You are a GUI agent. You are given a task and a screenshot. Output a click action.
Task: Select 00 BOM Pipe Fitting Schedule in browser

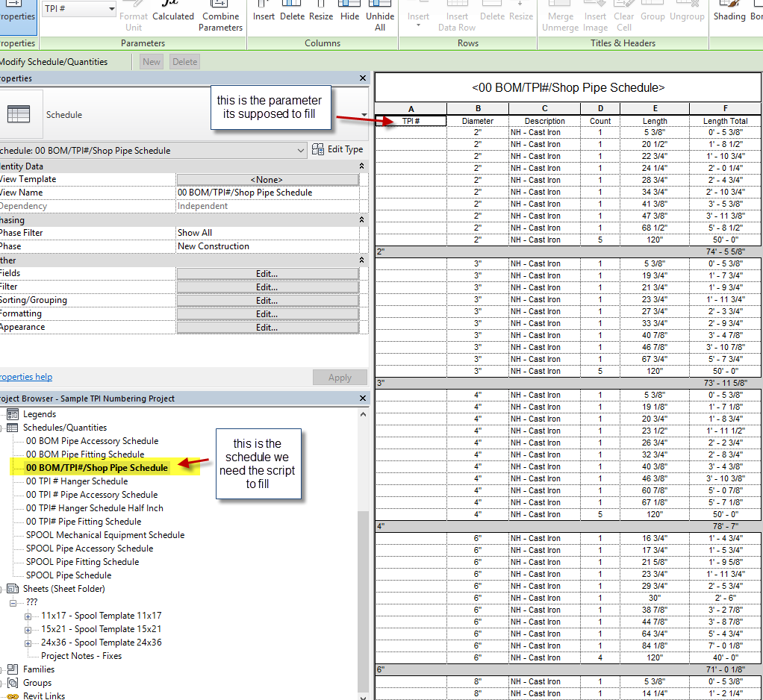[x=85, y=454]
